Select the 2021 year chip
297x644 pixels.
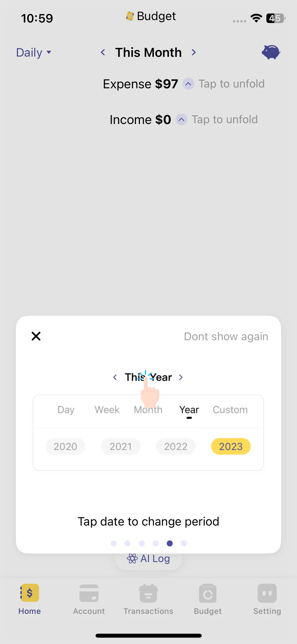120,447
